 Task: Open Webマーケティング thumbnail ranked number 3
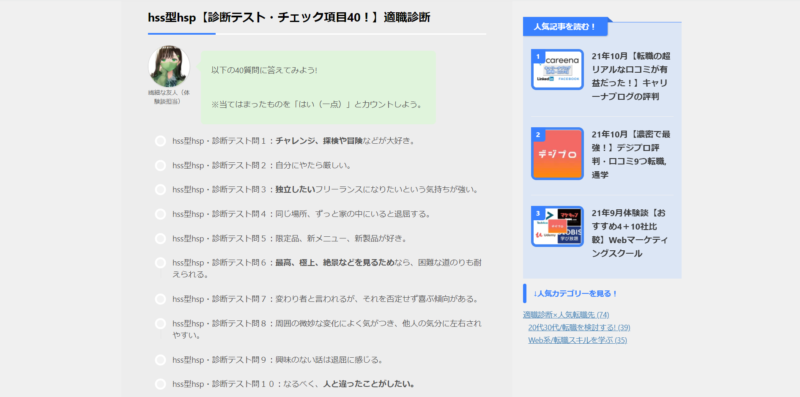pyautogui.click(x=557, y=227)
